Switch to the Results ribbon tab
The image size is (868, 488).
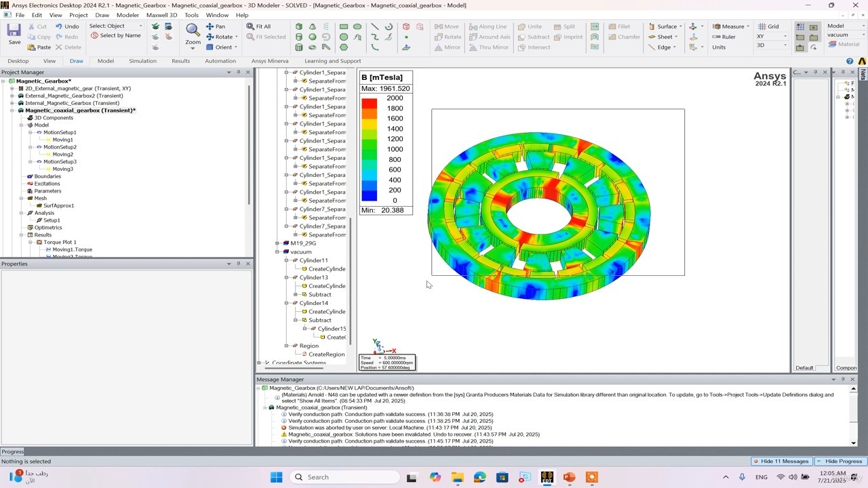[x=180, y=61]
